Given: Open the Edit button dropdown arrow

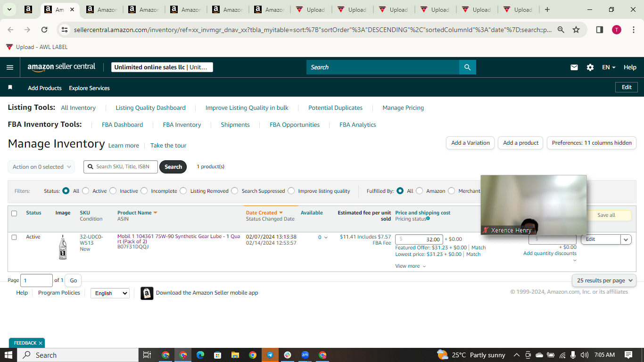Looking at the screenshot, I should click(626, 239).
